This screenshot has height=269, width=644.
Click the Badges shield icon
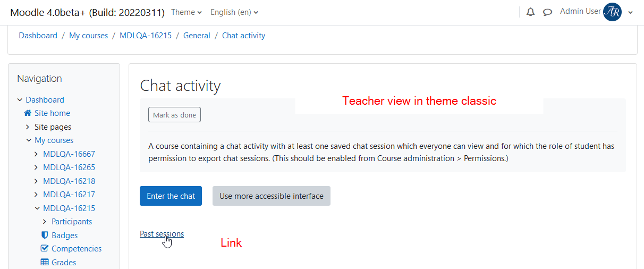[45, 236]
